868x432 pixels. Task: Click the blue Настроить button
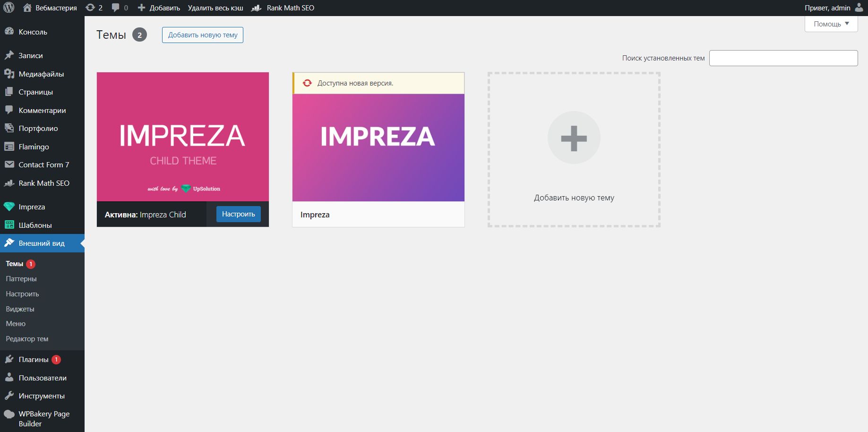[239, 214]
